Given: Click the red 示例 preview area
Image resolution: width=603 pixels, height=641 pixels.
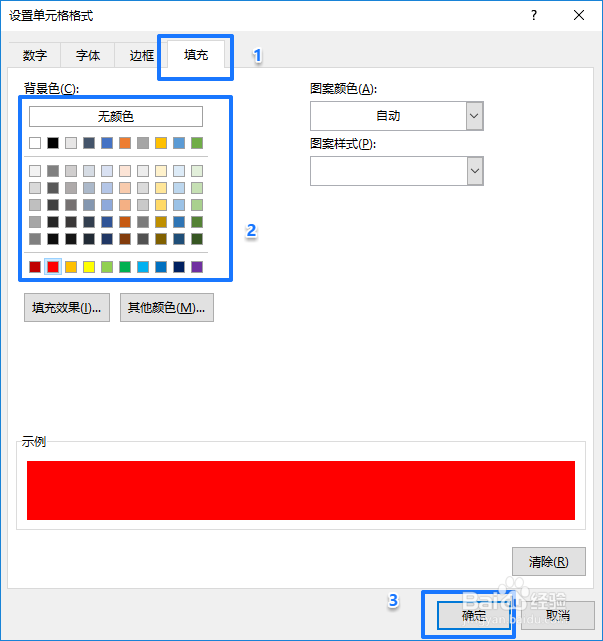Looking at the screenshot, I should click(301, 491).
